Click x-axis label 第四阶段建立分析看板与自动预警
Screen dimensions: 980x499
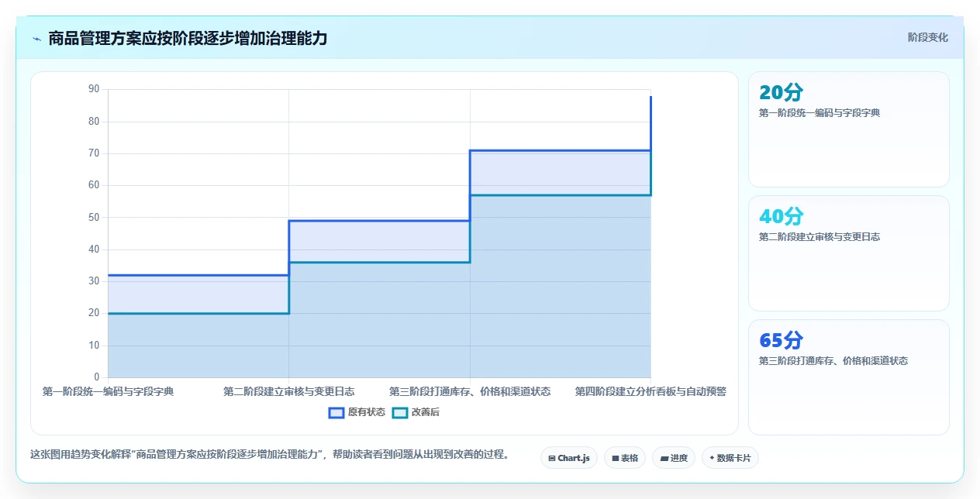pos(650,392)
